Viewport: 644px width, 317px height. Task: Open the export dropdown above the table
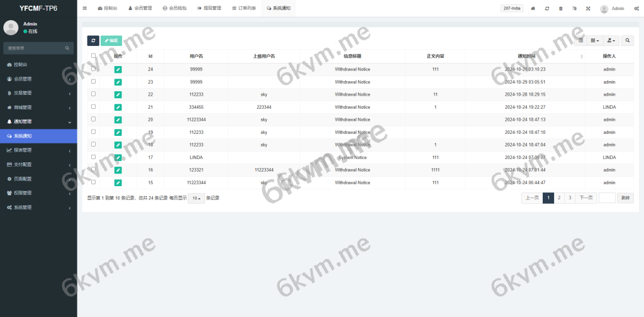point(611,40)
